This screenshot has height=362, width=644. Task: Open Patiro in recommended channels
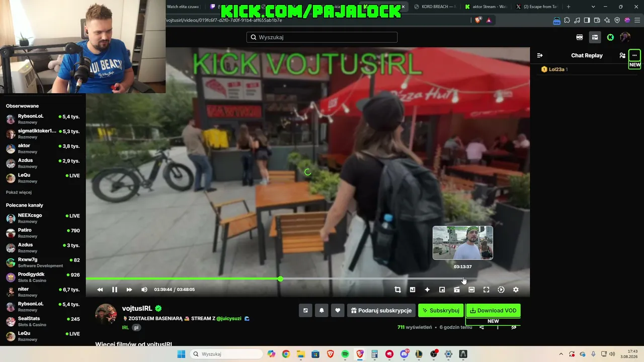coord(43,233)
